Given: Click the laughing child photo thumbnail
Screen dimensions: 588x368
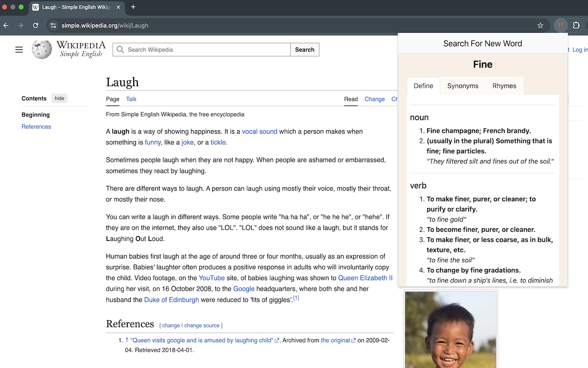Looking at the screenshot, I should 451,329.
